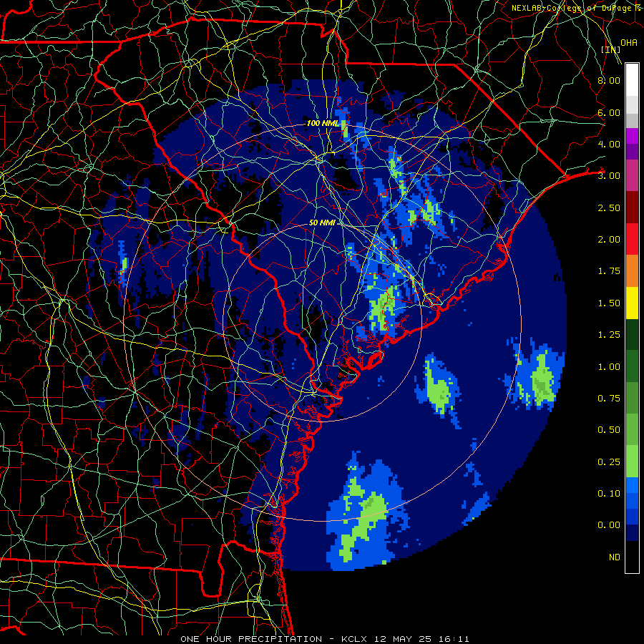Click the light green swatch near 0.25
644x644 pixels.
click(x=632, y=462)
